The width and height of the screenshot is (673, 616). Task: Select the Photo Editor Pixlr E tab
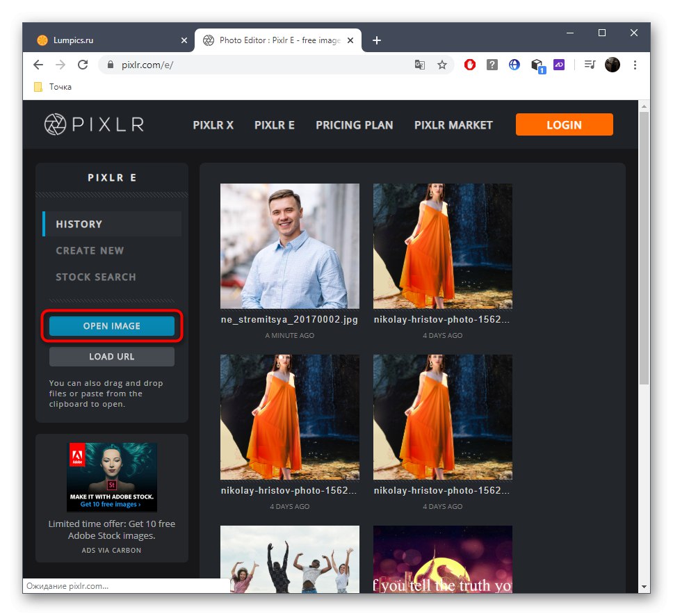(x=278, y=40)
